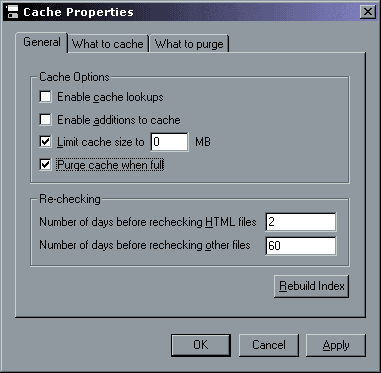Disable Purge cache when full

pyautogui.click(x=45, y=165)
